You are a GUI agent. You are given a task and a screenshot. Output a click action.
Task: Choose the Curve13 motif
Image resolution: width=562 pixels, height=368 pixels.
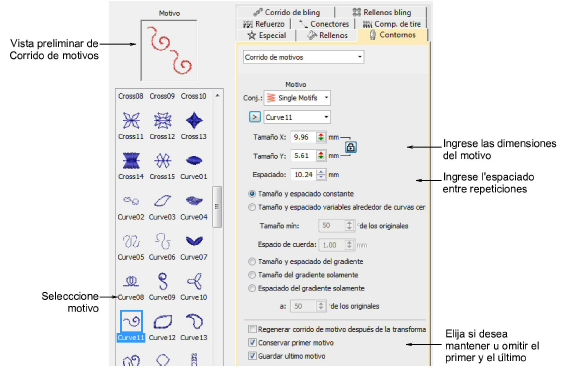point(194,321)
